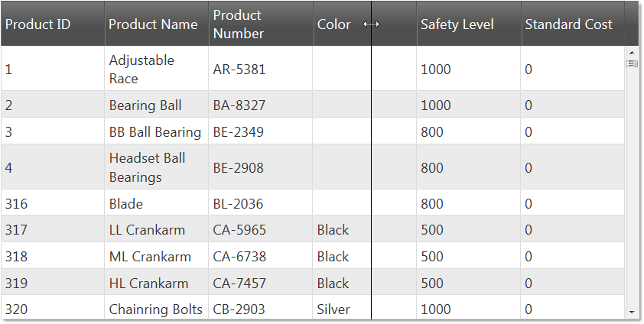
Task: Click the Black color cell for LL Crankarm
Action: [333, 230]
